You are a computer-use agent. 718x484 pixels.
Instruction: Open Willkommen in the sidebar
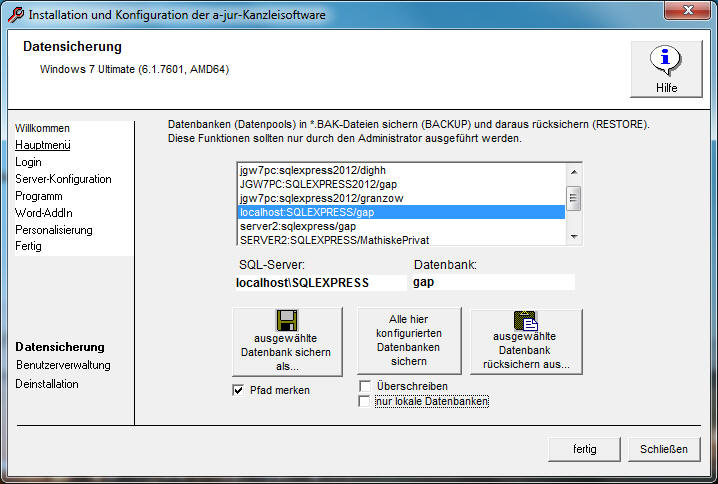[42, 128]
